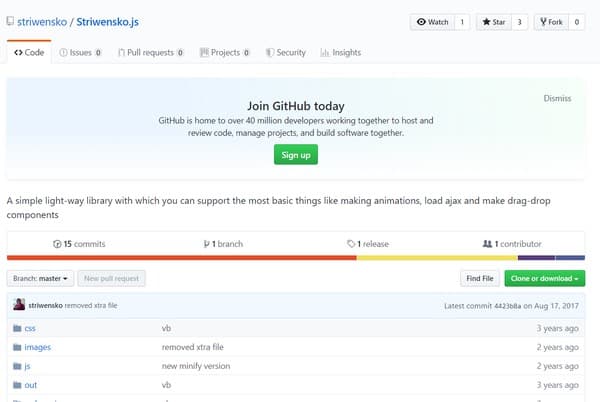The height and width of the screenshot is (402, 600).
Task: Click the red segment of language bar
Action: (x=180, y=257)
